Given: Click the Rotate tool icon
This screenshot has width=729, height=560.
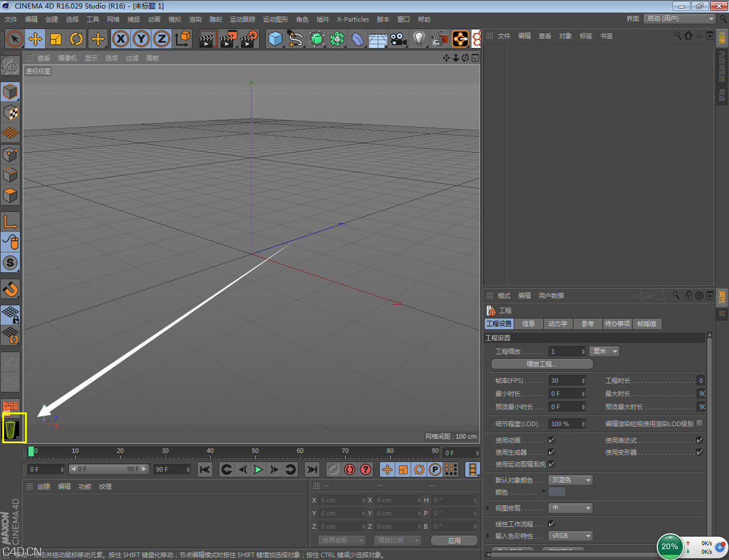Looking at the screenshot, I should [x=76, y=39].
